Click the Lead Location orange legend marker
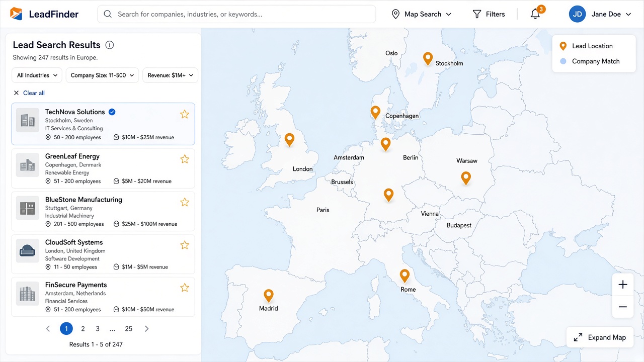 pos(563,46)
